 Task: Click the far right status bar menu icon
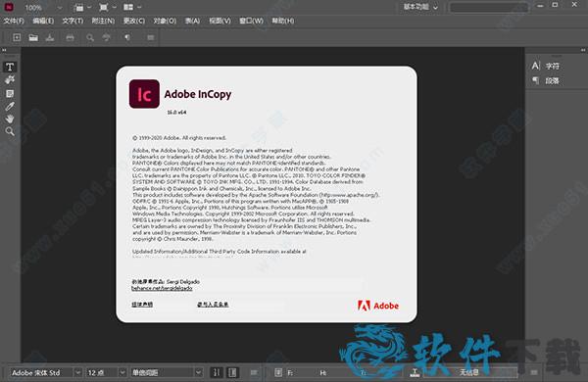tap(534, 372)
